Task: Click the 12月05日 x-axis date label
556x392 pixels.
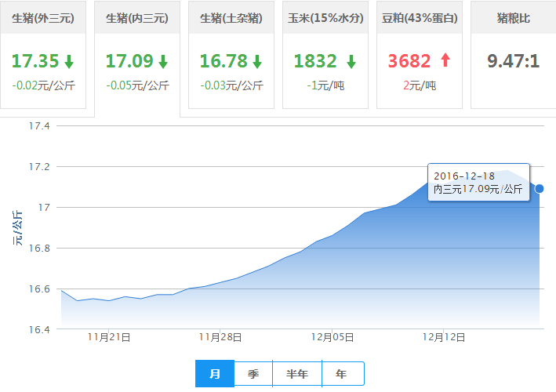Action: click(333, 338)
